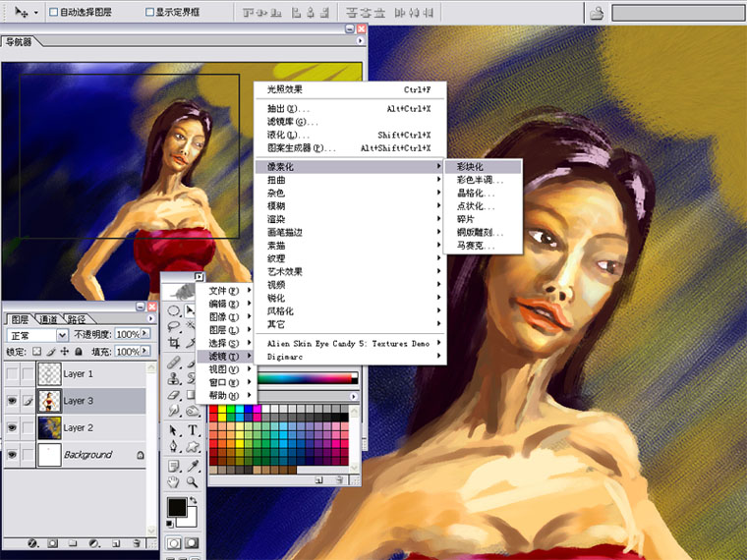747x560 pixels.
Task: Select the Clone Stamp tool
Action: [x=173, y=378]
